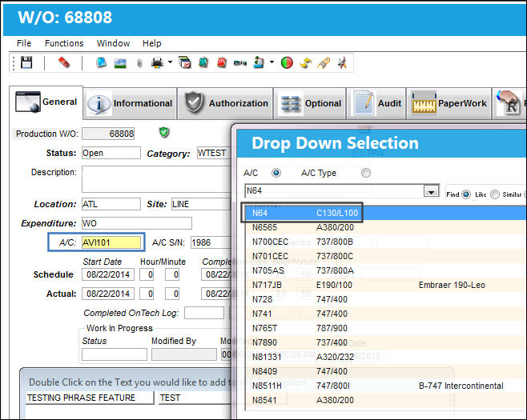Select the N7890 737/400 row

point(385,342)
